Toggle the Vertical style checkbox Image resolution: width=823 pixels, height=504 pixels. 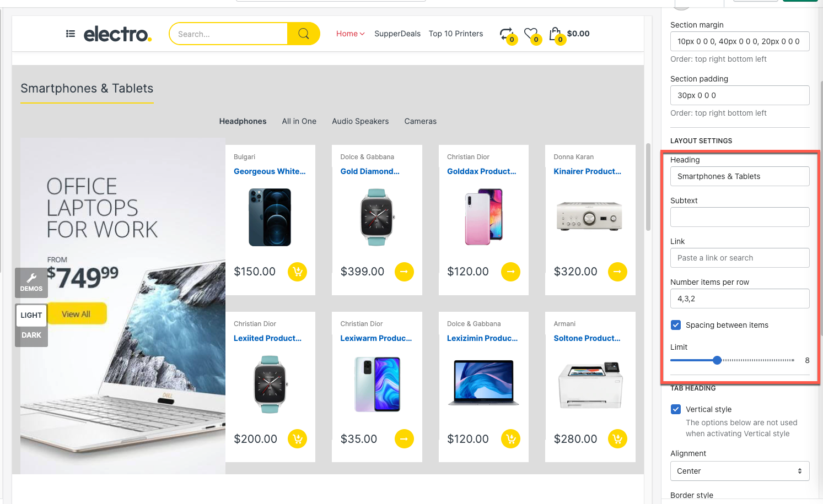676,409
